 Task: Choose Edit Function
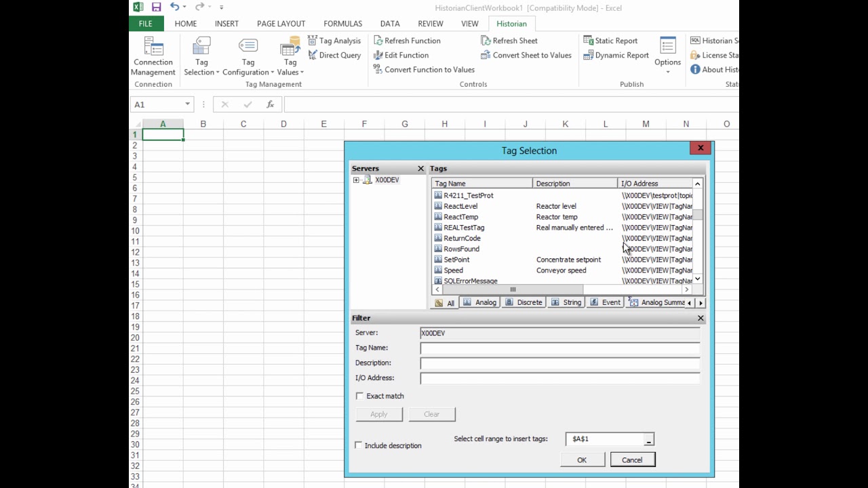pyautogui.click(x=401, y=56)
